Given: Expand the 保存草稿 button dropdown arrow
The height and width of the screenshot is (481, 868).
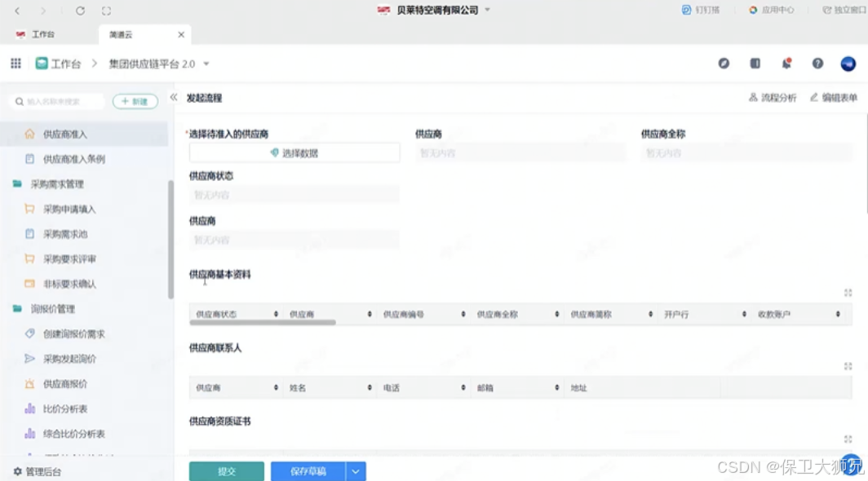Looking at the screenshot, I should (x=355, y=470).
